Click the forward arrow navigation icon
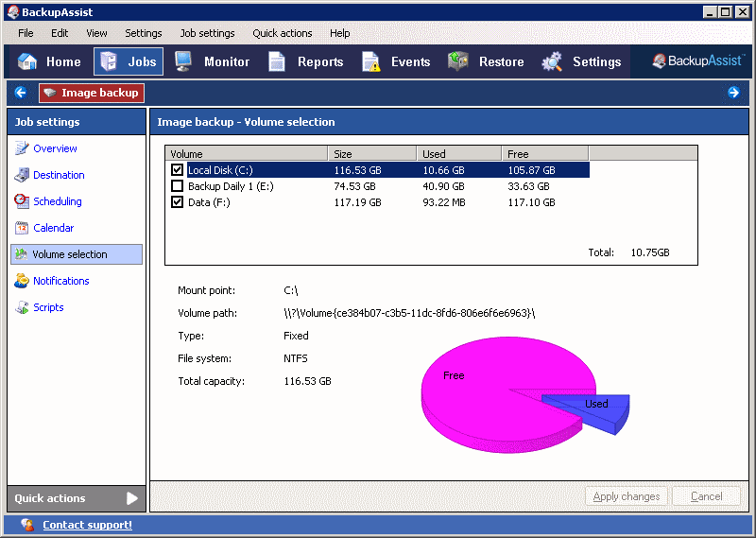Viewport: 756px width, 538px height. click(x=733, y=92)
